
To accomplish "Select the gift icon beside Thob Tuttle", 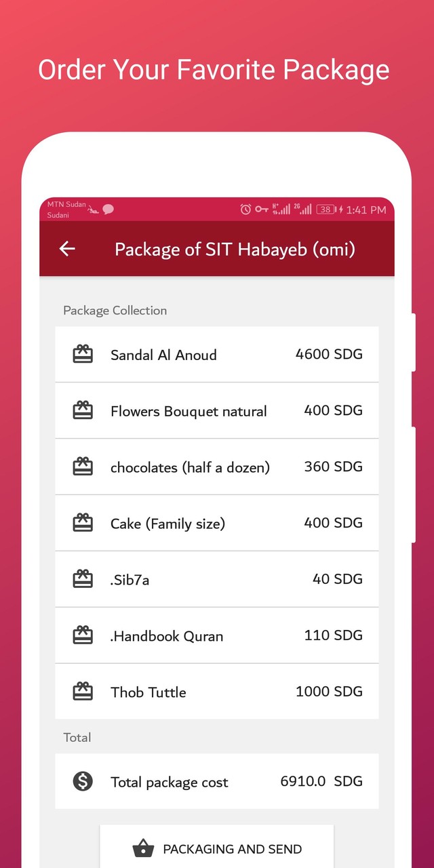I will click(x=83, y=692).
